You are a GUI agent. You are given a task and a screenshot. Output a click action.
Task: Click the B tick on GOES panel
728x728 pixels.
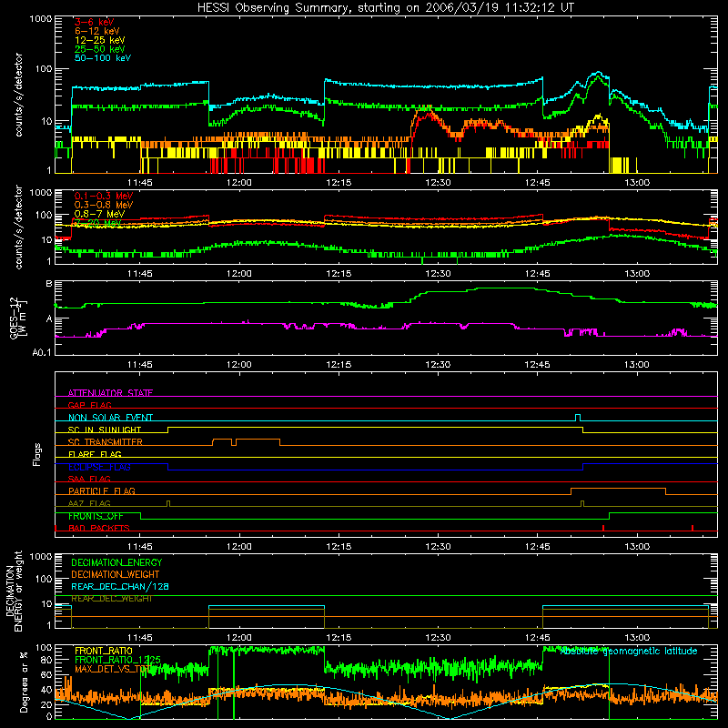pos(49,283)
